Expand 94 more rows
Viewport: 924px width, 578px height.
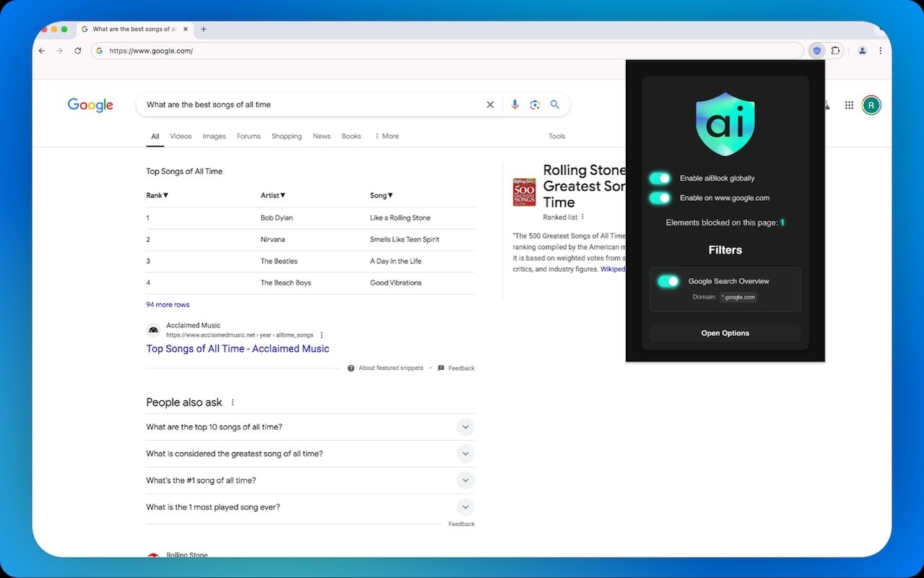pos(167,305)
